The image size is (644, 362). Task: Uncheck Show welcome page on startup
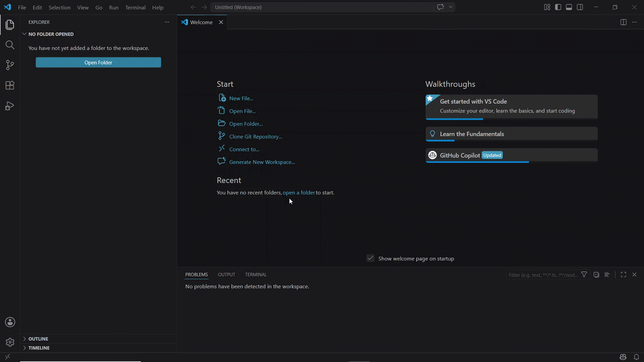point(371,258)
